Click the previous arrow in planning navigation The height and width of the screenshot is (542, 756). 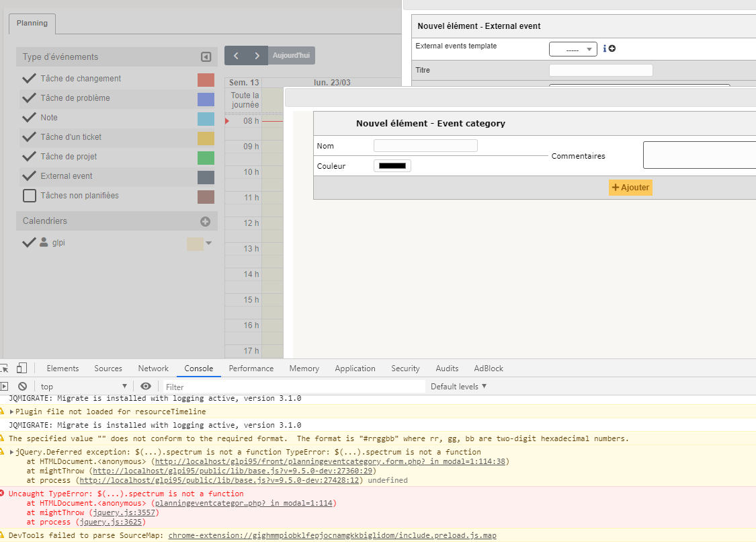click(235, 55)
